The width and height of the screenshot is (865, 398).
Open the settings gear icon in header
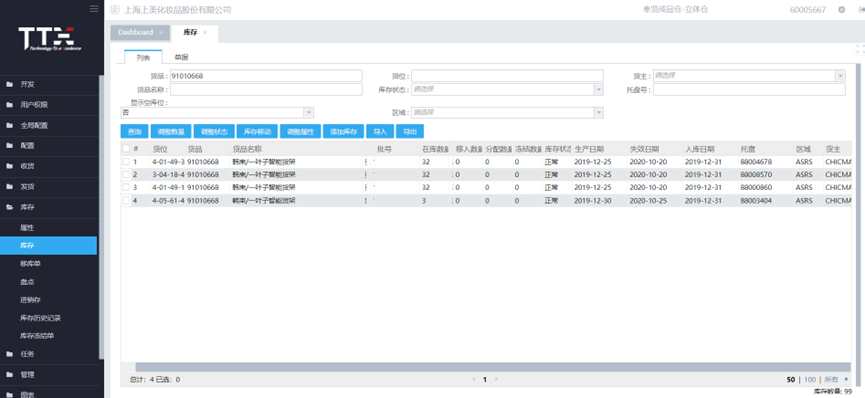(841, 9)
